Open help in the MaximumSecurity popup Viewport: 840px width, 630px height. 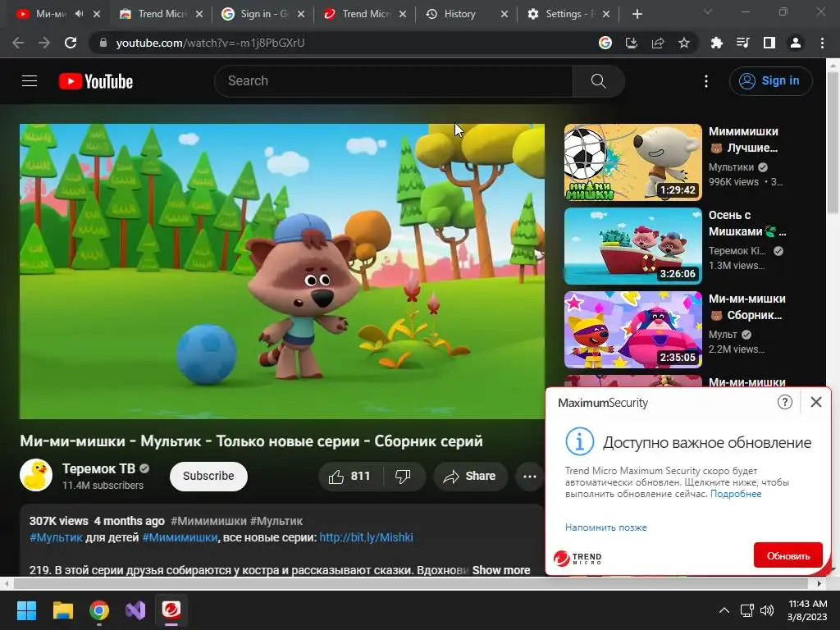pyautogui.click(x=785, y=402)
